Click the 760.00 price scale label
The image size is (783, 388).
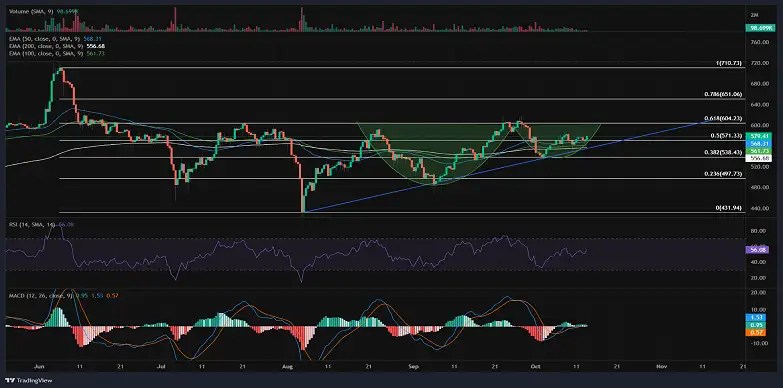759,42
